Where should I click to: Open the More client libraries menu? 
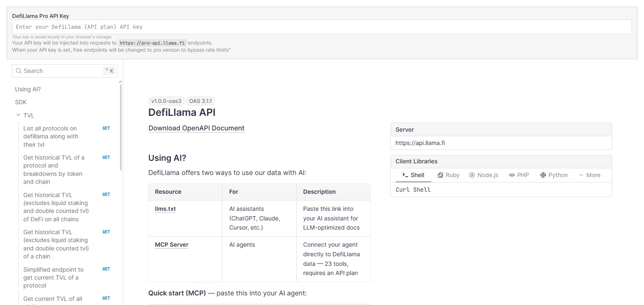[x=589, y=175]
